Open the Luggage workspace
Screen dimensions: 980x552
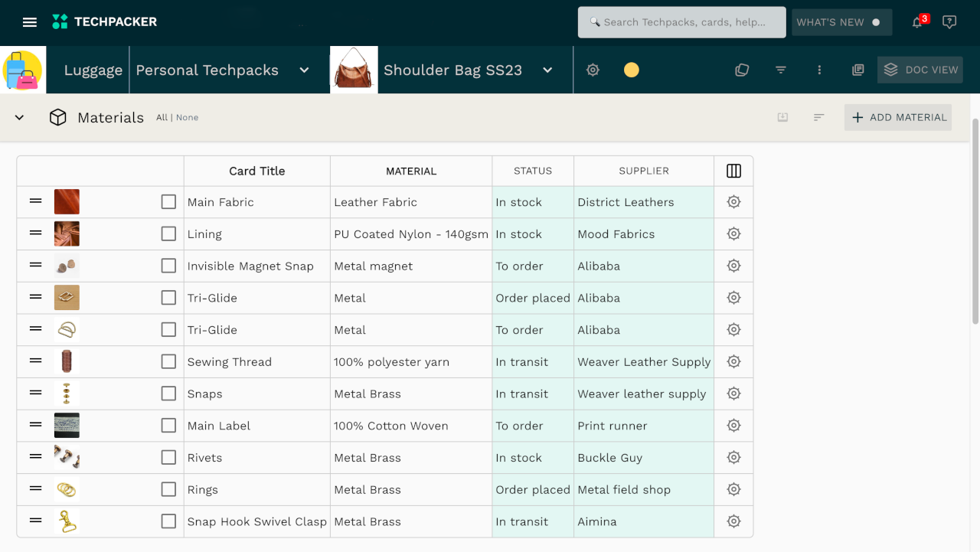pos(93,70)
